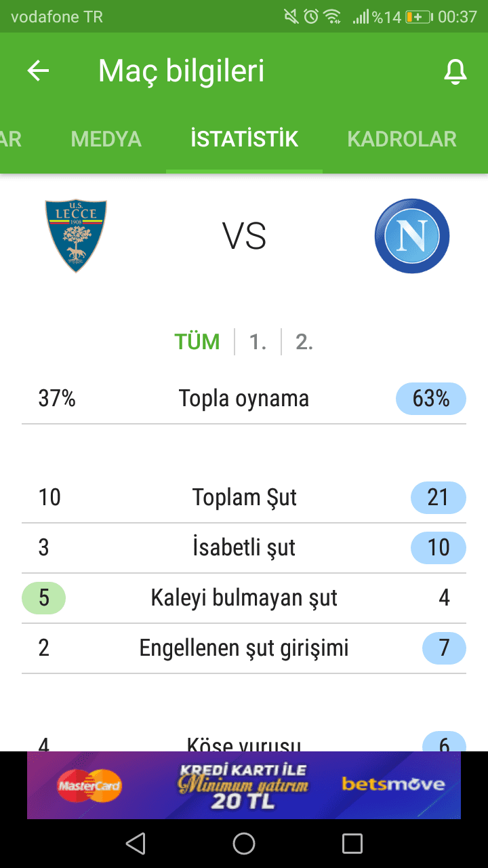Tap the Android back navigation button

click(x=136, y=843)
